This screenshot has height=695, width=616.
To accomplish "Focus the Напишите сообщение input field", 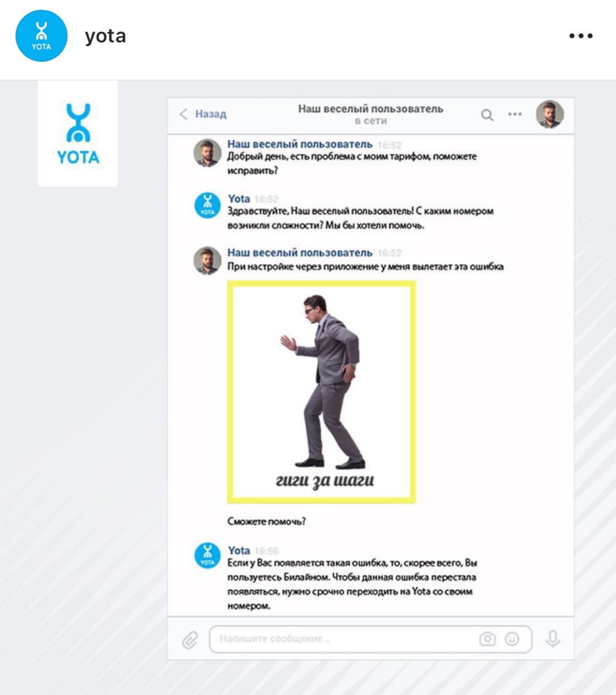I will click(371, 639).
